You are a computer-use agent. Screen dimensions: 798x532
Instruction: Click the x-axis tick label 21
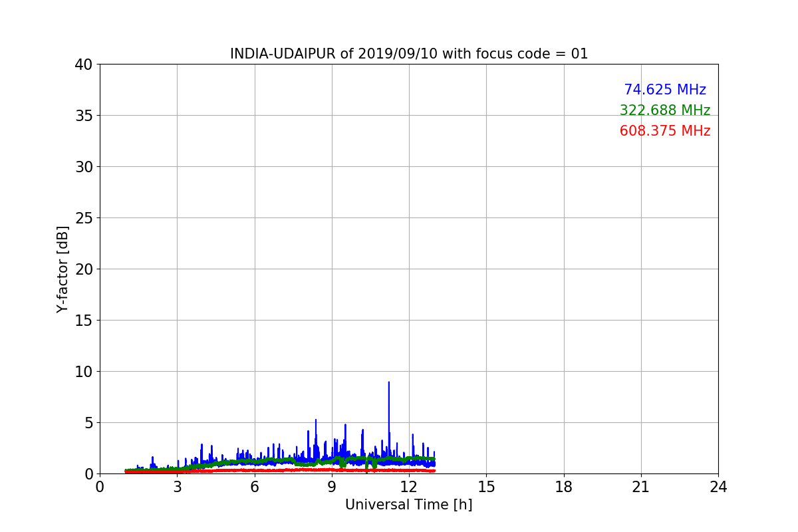click(x=641, y=487)
